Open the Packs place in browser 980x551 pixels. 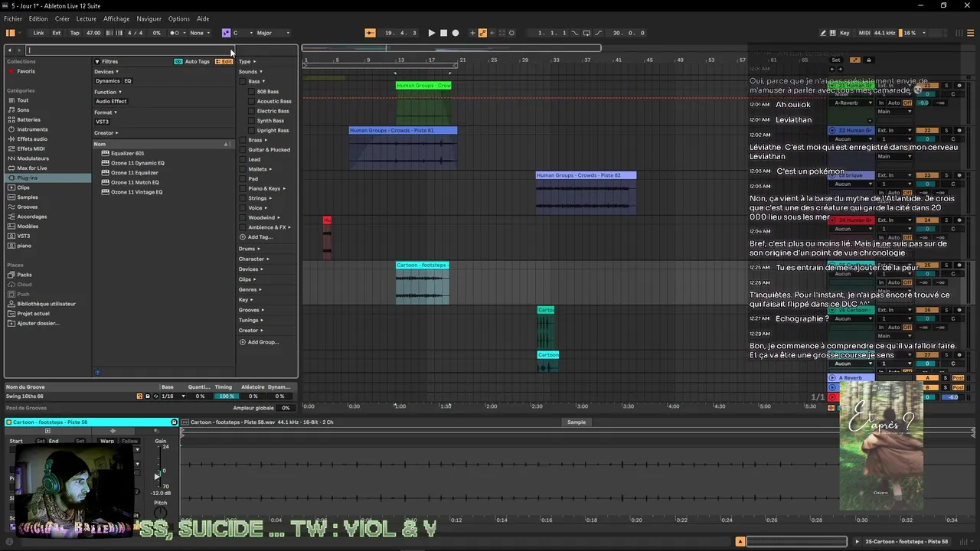(24, 275)
